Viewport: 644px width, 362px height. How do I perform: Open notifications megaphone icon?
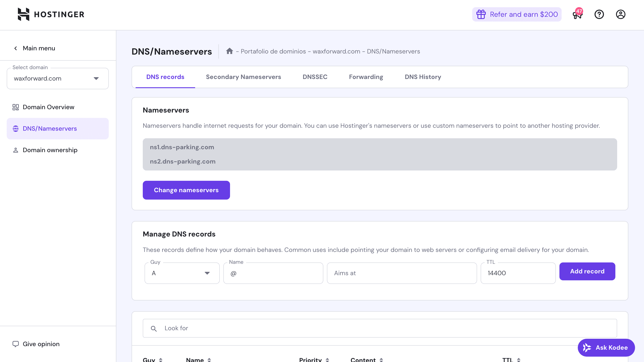[x=578, y=15]
